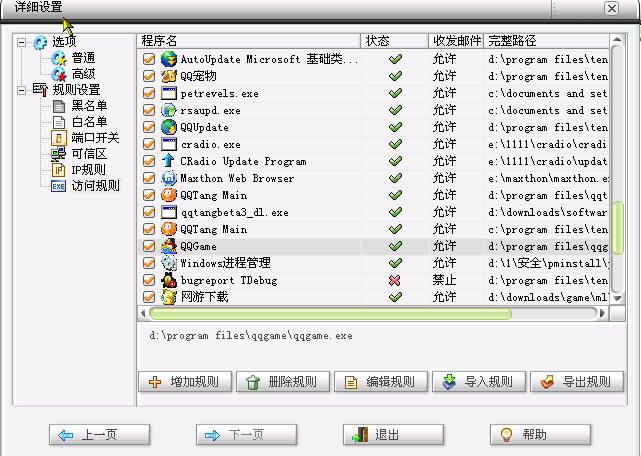The height and width of the screenshot is (456, 641).
Task: Click the 白名单 document icon
Action: 59,122
